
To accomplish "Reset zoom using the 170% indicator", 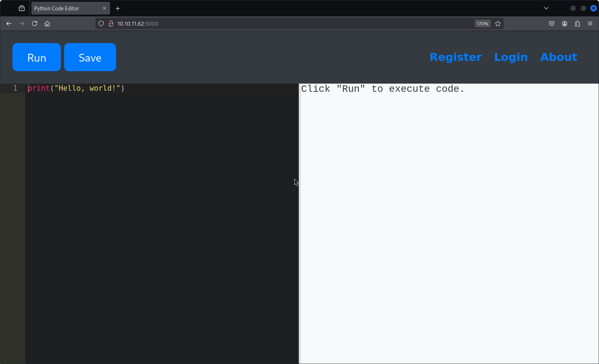I will [482, 23].
